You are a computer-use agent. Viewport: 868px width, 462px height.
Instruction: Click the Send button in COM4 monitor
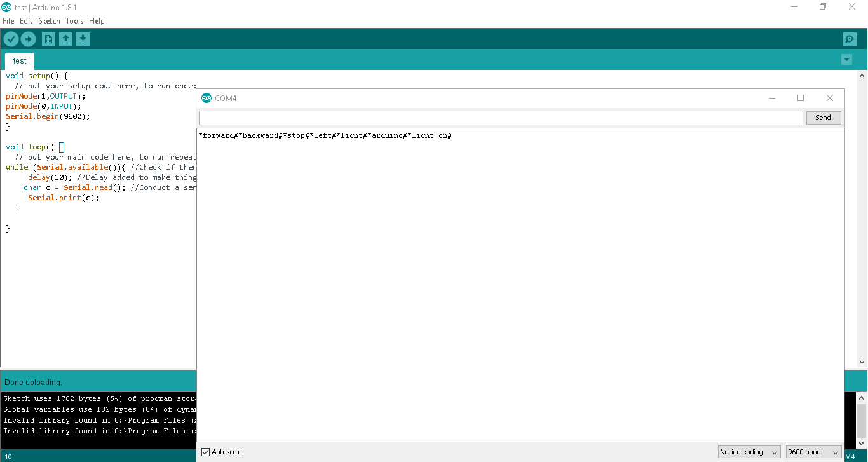(x=823, y=118)
